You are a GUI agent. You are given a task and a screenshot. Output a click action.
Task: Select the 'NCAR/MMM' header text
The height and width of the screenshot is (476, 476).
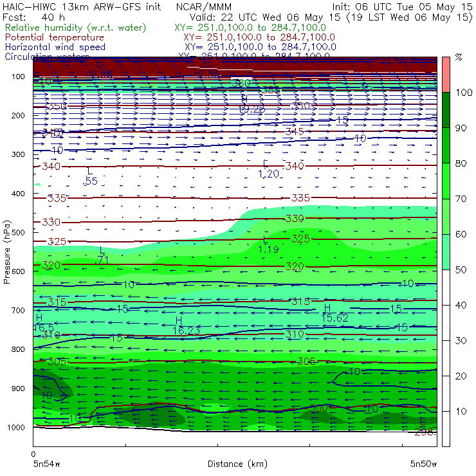(x=204, y=6)
